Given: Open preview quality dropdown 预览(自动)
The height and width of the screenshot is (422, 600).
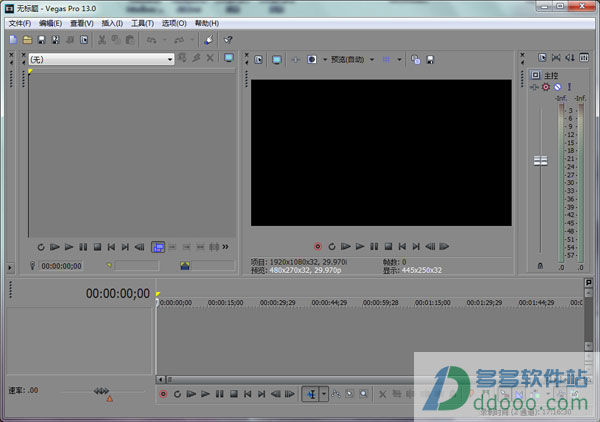Looking at the screenshot, I should click(x=352, y=60).
